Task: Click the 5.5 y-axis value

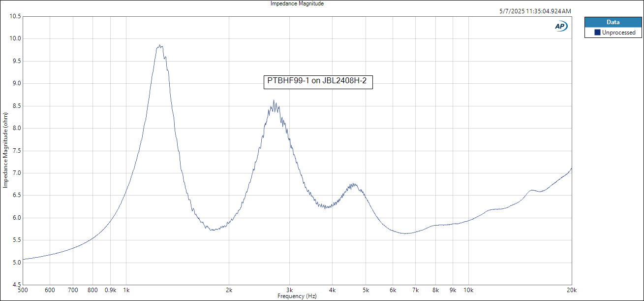Action: pyautogui.click(x=17, y=240)
